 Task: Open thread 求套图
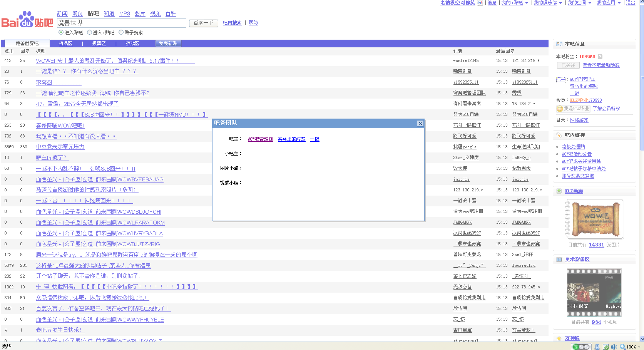coord(59,82)
